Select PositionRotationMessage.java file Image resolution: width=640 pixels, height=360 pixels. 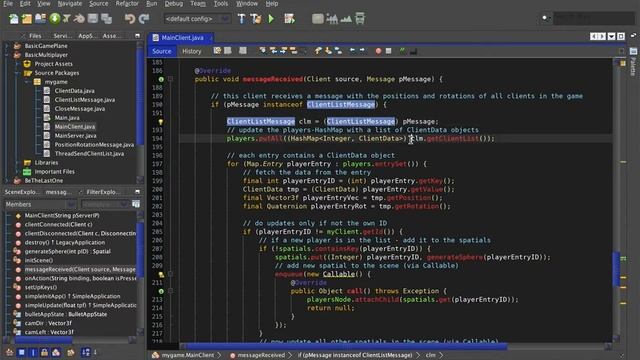[x=94, y=144]
